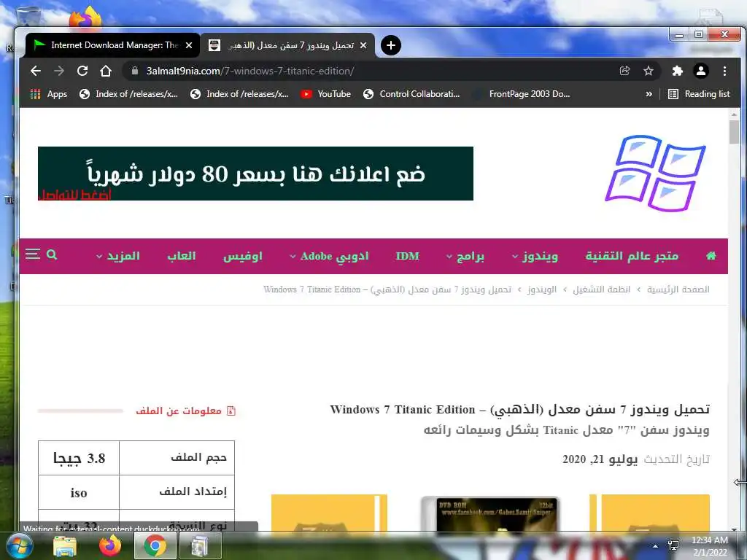The width and height of the screenshot is (747, 560).
Task: Open the Chrome home page button
Action: tap(106, 71)
